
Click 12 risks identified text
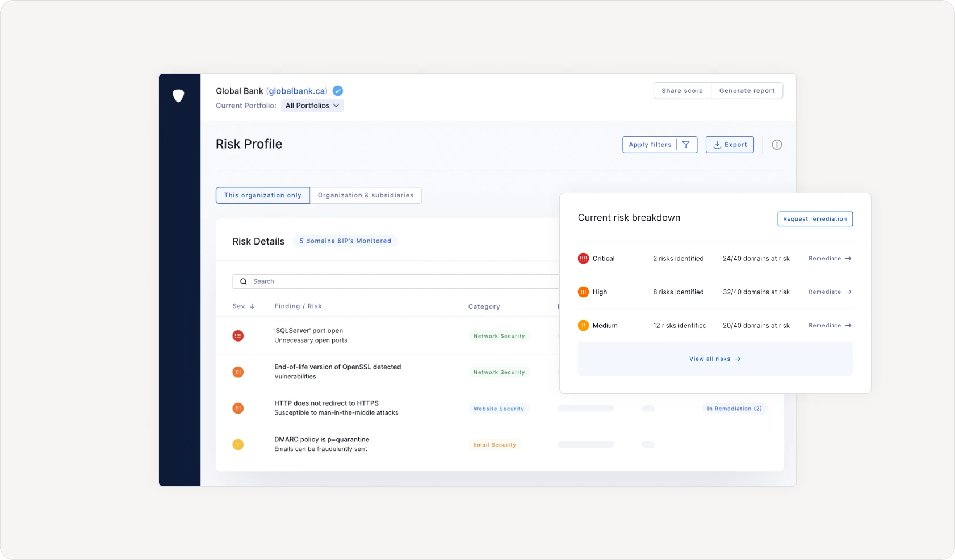pos(680,326)
